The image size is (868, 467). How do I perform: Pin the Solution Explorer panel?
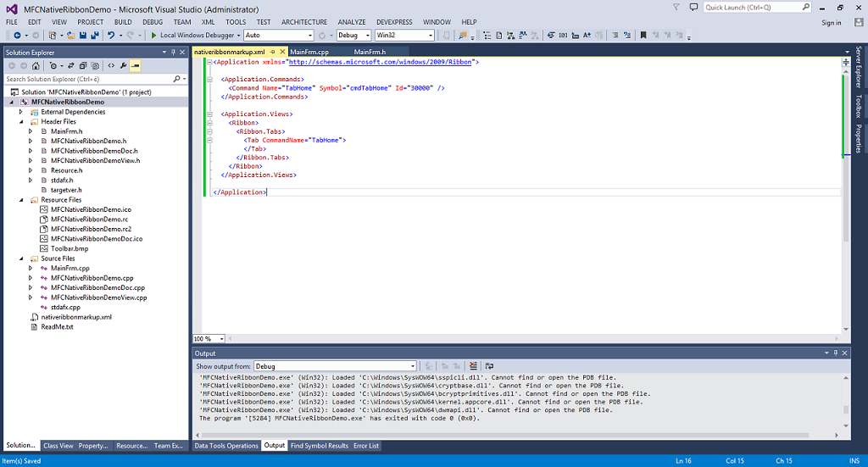click(x=173, y=52)
